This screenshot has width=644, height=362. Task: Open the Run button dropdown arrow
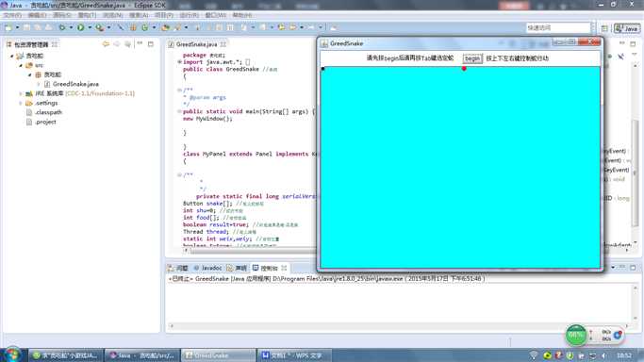point(90,27)
